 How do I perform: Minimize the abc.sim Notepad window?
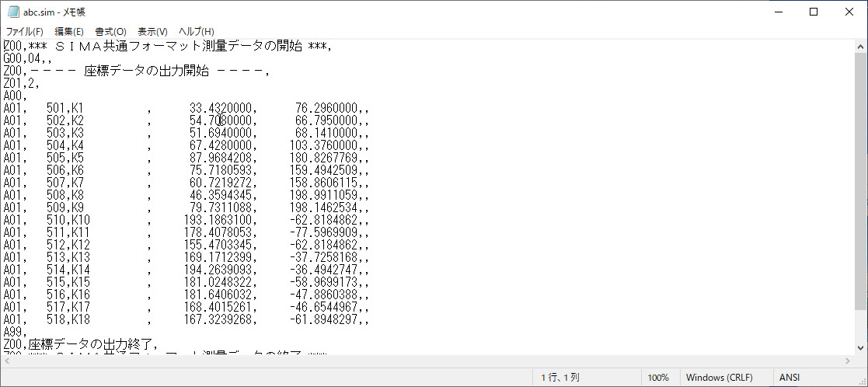point(776,12)
